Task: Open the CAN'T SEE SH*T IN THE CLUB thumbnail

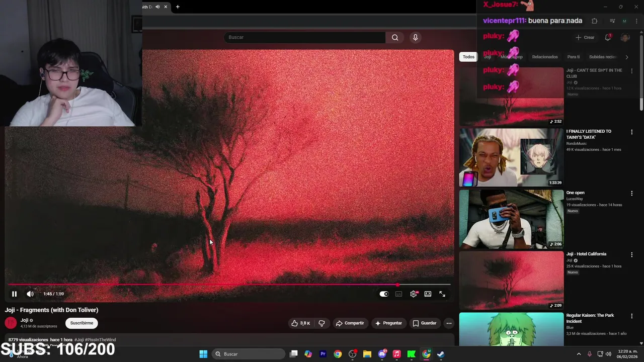Action: pyautogui.click(x=511, y=97)
